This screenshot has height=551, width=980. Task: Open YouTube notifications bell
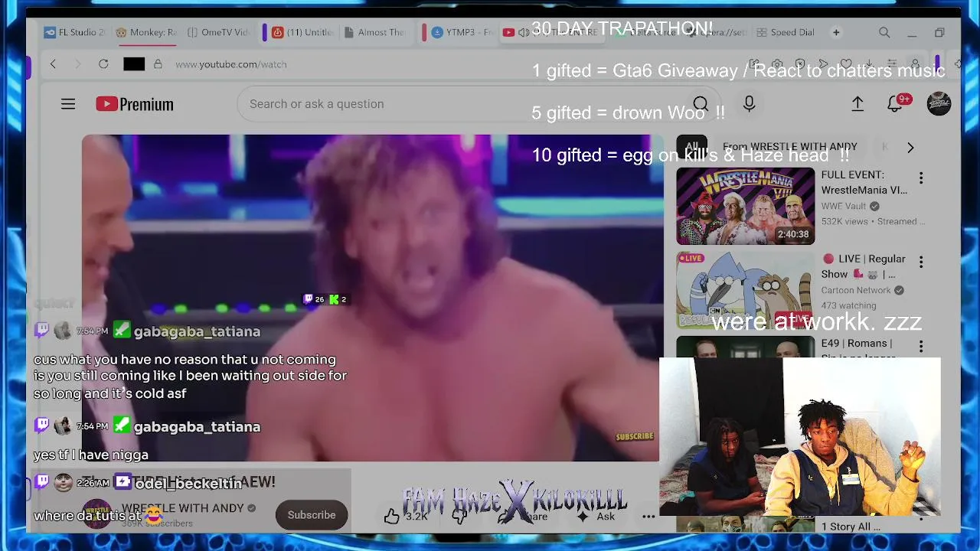[894, 104]
